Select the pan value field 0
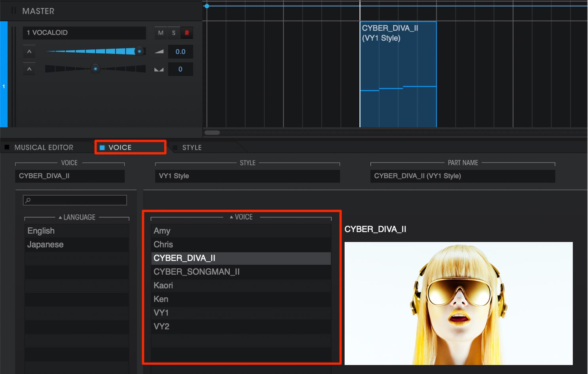 coord(180,69)
